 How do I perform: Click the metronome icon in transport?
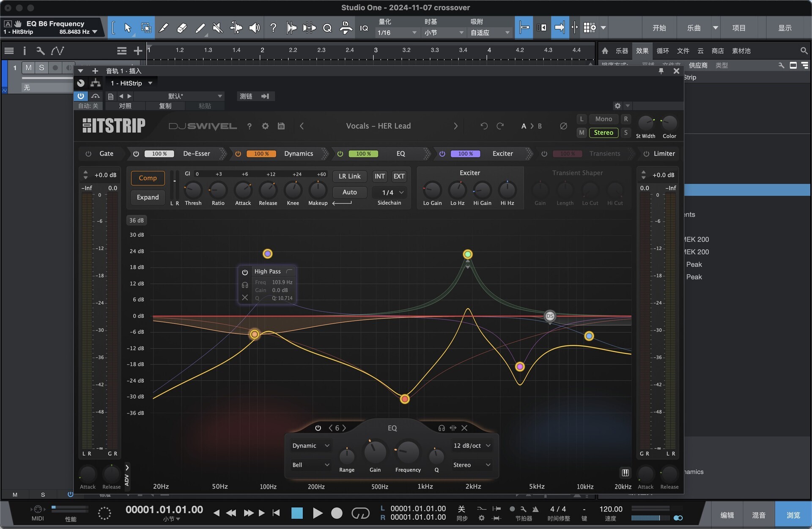pos(535,509)
